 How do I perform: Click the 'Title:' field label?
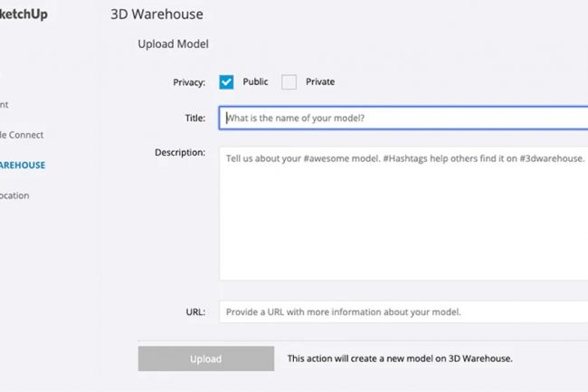click(x=194, y=118)
